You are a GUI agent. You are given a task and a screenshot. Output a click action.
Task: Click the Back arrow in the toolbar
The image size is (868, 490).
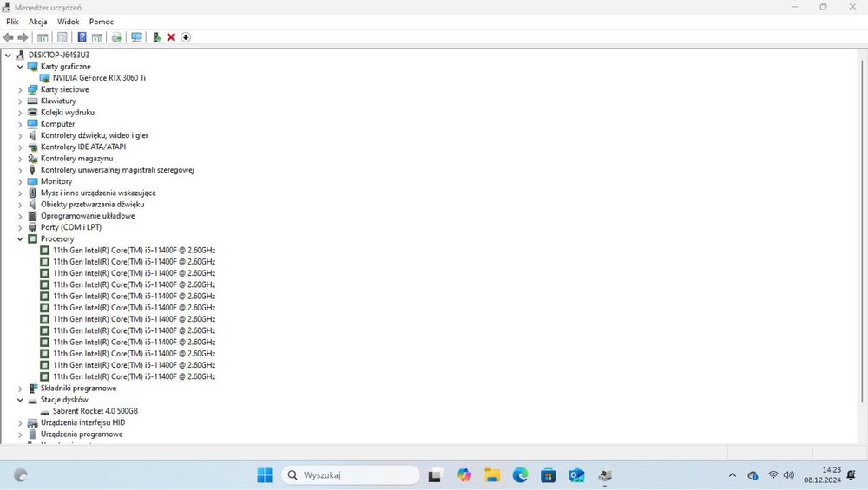pos(9,37)
